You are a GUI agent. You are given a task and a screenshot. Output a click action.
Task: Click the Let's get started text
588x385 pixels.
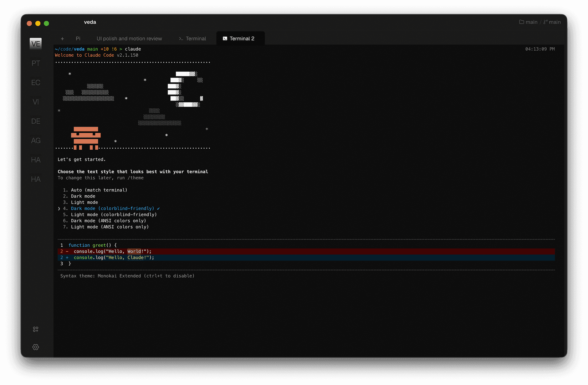(82, 159)
